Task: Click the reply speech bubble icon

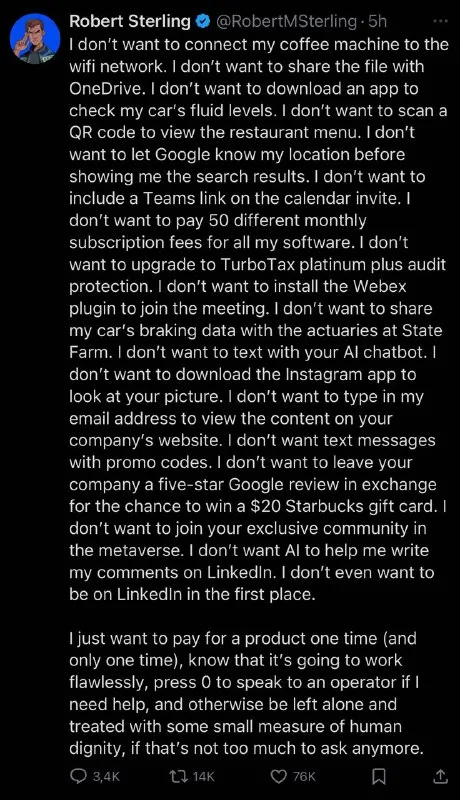Action: [x=78, y=776]
